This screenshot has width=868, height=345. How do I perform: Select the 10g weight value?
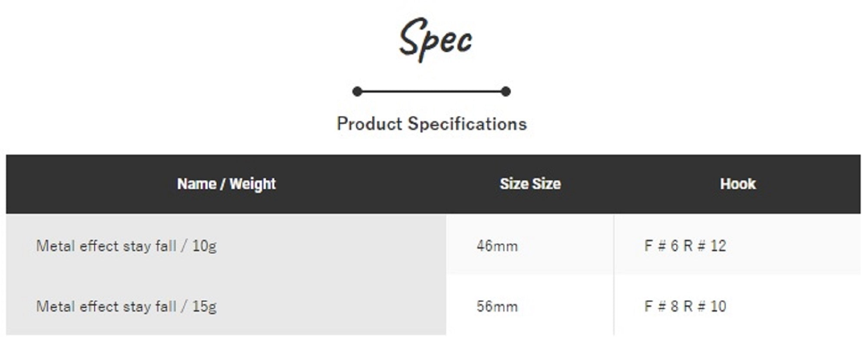pos(204,246)
